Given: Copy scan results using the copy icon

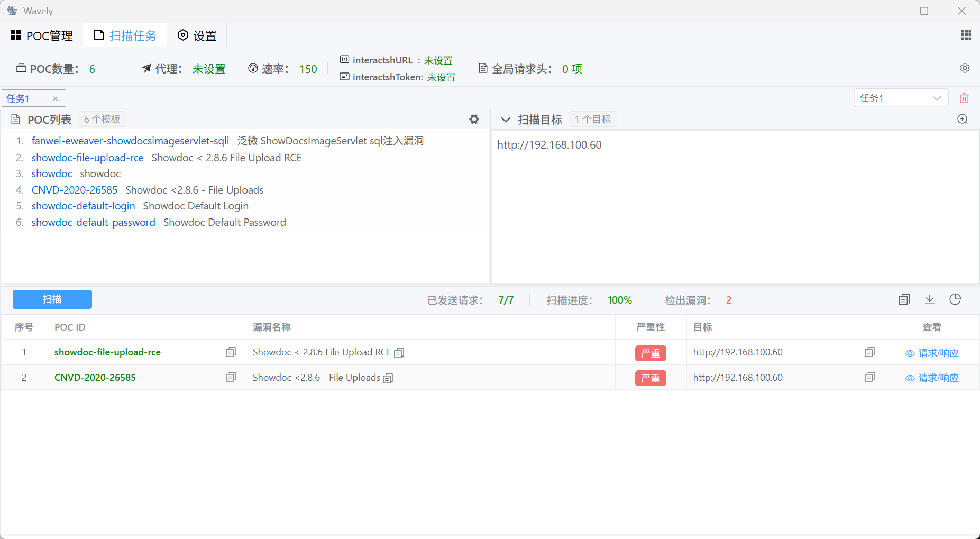Looking at the screenshot, I should [x=904, y=299].
